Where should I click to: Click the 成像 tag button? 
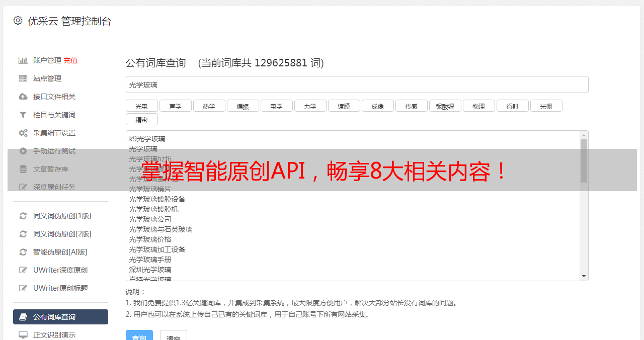pos(377,106)
